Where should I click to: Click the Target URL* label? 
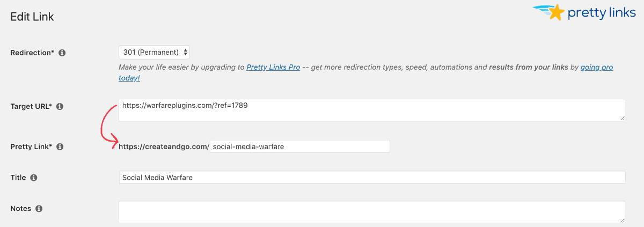pos(31,107)
